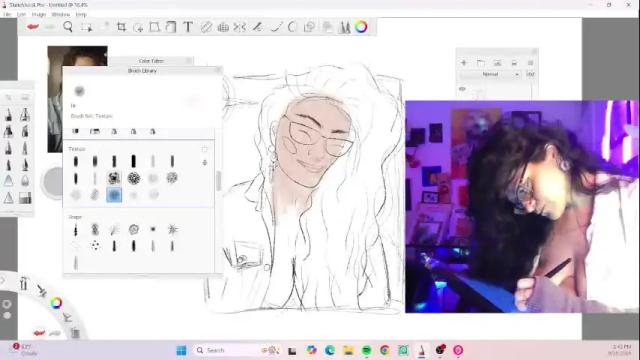Select the Distort transform tool
The width and height of the screenshot is (640, 360).
tap(154, 27)
